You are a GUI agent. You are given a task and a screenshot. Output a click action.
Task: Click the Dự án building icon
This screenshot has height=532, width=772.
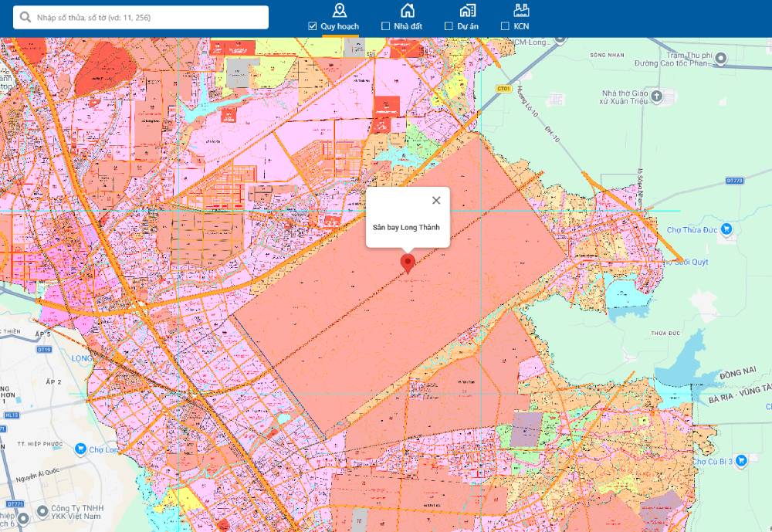click(x=467, y=10)
